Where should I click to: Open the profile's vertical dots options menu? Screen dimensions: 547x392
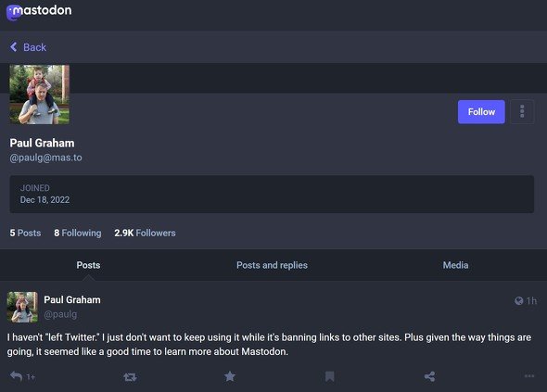(522, 111)
